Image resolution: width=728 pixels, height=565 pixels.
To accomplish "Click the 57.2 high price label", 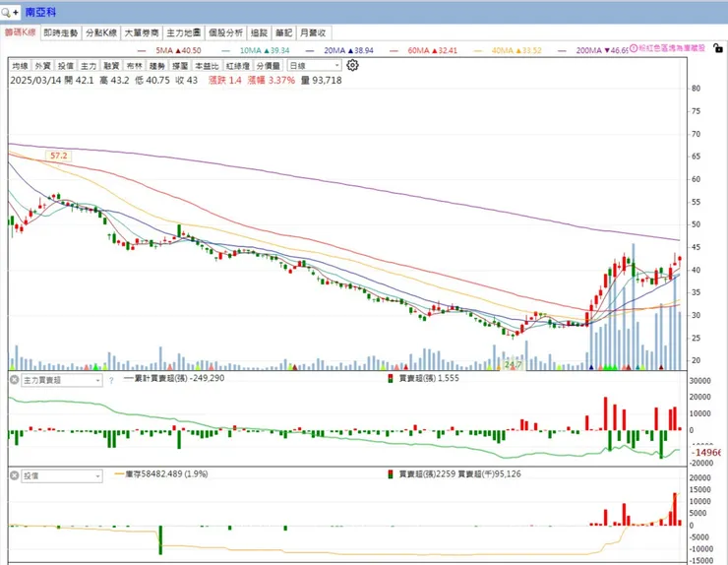I will pyautogui.click(x=58, y=156).
